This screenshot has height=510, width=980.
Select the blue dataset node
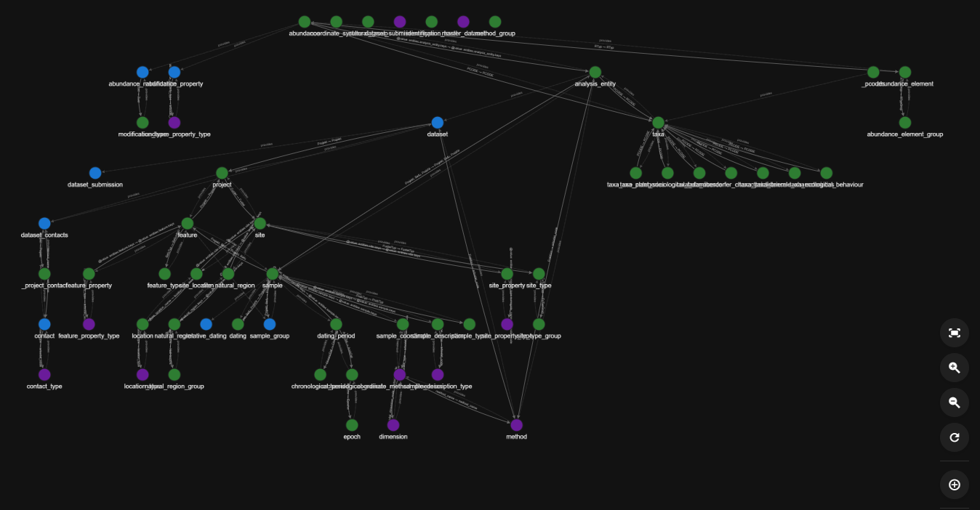437,123
